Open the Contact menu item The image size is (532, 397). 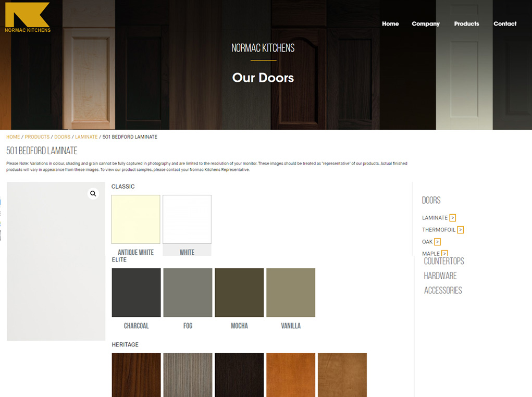pos(505,24)
